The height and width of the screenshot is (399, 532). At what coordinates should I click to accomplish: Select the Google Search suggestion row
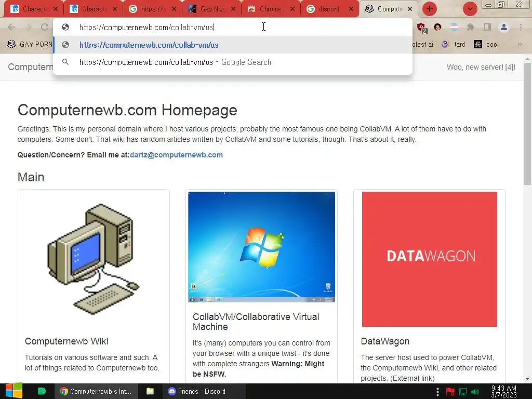coord(233,62)
